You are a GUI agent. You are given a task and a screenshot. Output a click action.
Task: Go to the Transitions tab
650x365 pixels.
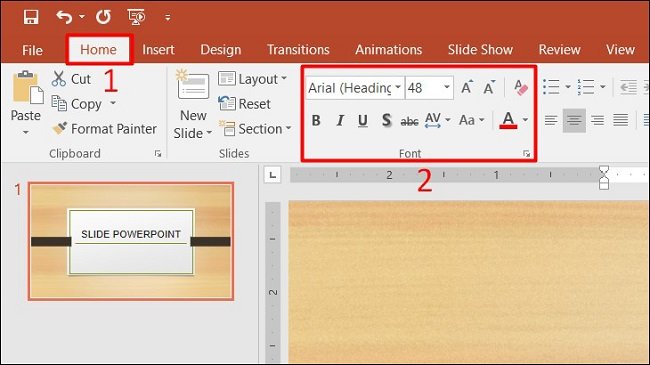pyautogui.click(x=298, y=50)
